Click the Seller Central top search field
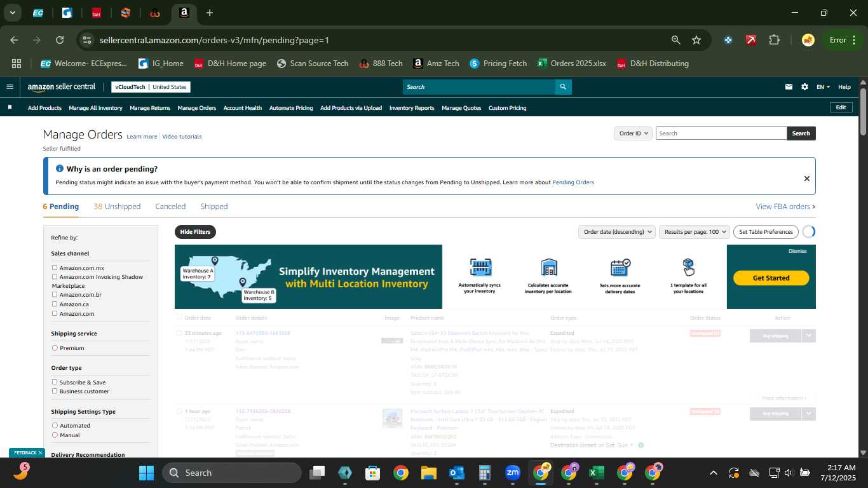 tap(478, 87)
